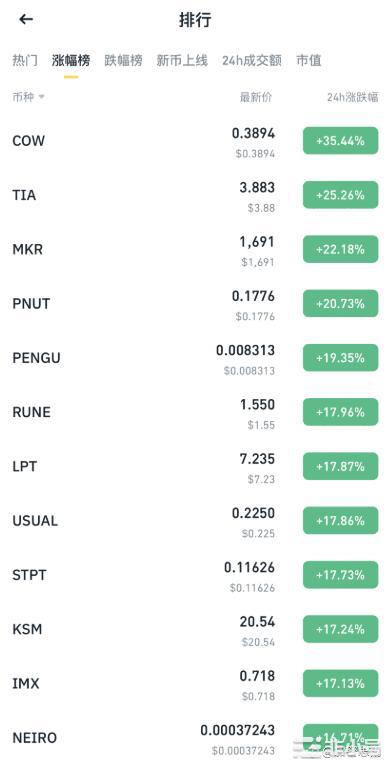Tap IMX's +17.13% green badge
This screenshot has height=767, width=389.
341,684
